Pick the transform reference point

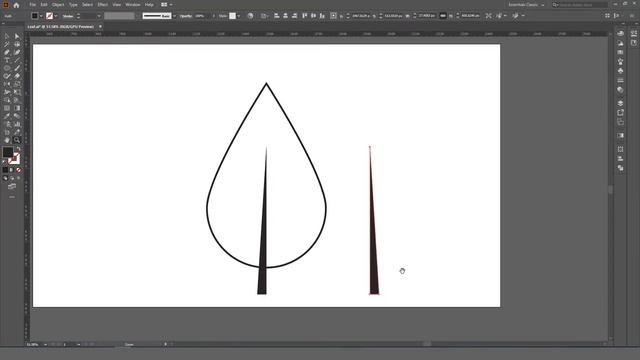coord(333,16)
